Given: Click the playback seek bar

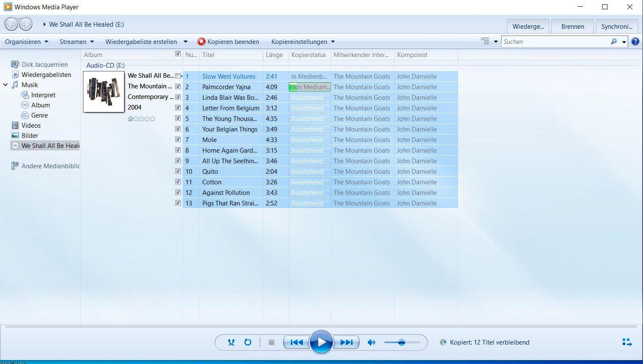Looking at the screenshot, I should point(321,326).
